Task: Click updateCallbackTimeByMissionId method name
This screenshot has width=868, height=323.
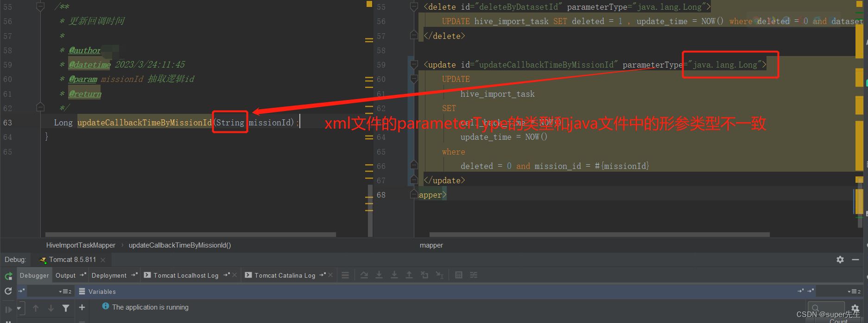Action: 145,123
